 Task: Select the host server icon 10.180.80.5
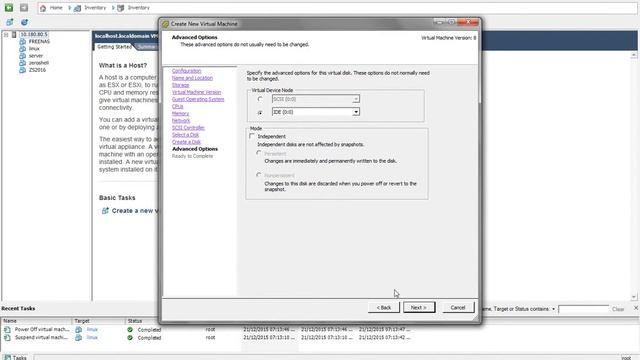(x=14, y=35)
